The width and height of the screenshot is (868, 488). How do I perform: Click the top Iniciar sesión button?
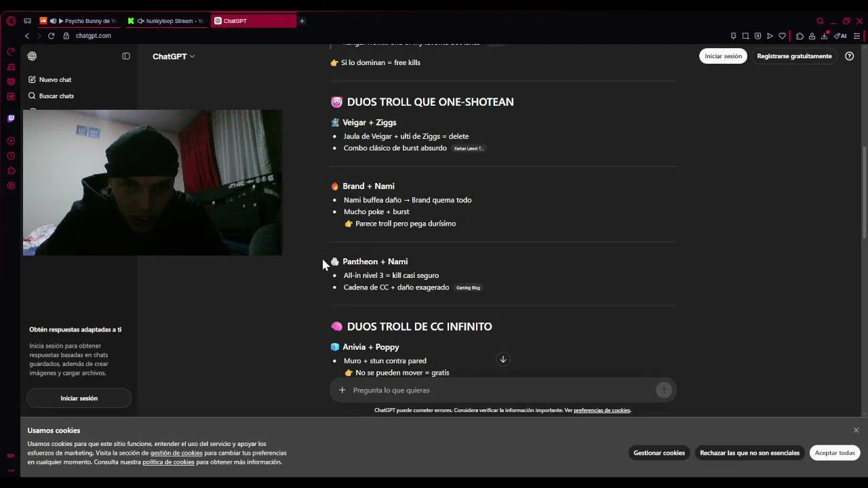coord(723,56)
